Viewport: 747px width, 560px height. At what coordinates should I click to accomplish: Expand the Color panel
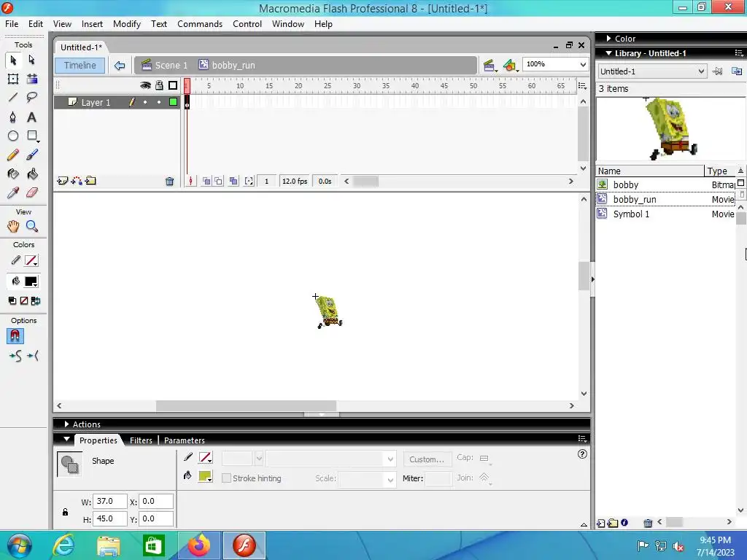[608, 39]
